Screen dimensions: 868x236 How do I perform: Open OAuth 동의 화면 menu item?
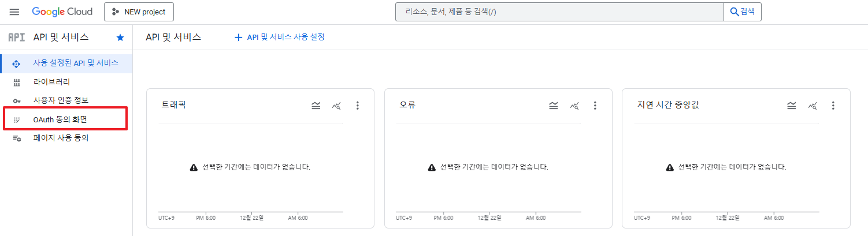(x=60, y=119)
